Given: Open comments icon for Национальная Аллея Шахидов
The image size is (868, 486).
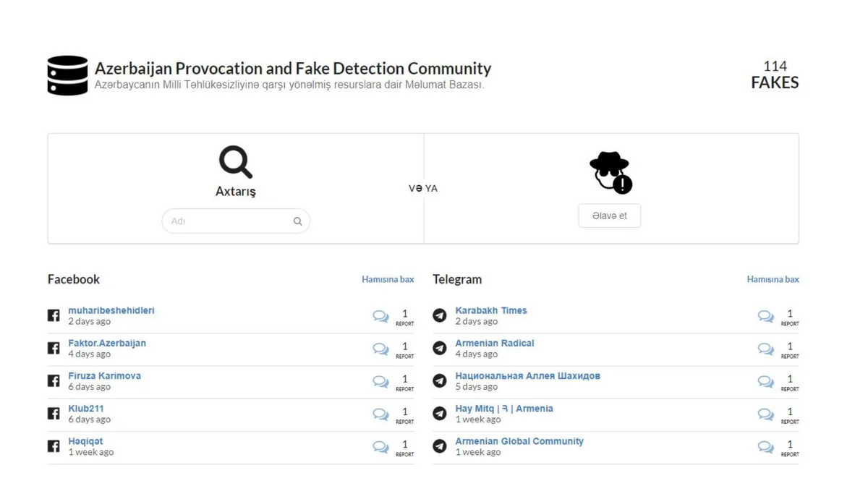Looking at the screenshot, I should [765, 381].
